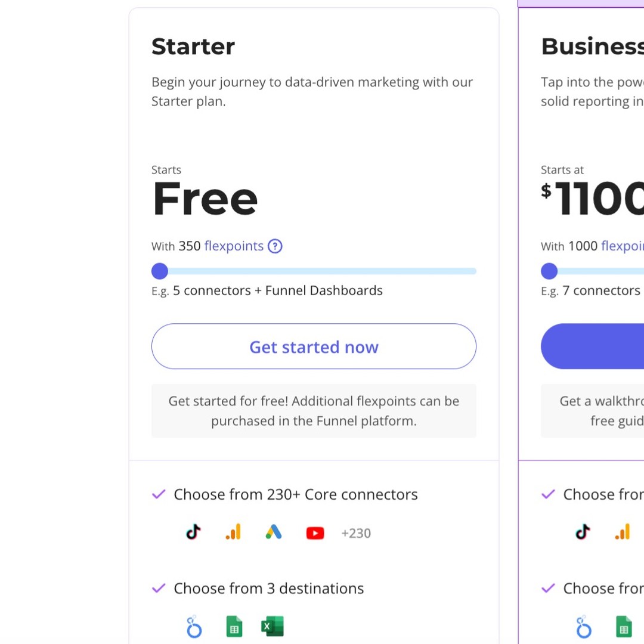Select the Google Sheets icon under Business destinations
The image size is (644, 644).
pos(624,626)
